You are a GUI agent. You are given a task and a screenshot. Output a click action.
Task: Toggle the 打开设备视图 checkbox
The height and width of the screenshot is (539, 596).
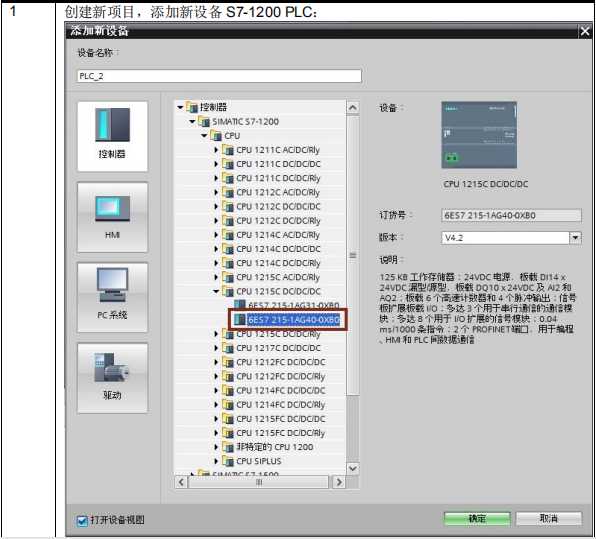coord(82,520)
